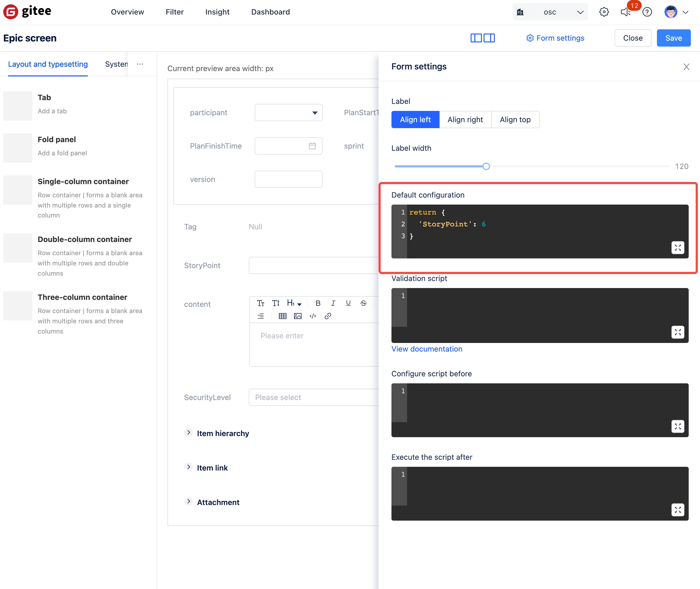Click the Label width slider handle

click(x=486, y=166)
